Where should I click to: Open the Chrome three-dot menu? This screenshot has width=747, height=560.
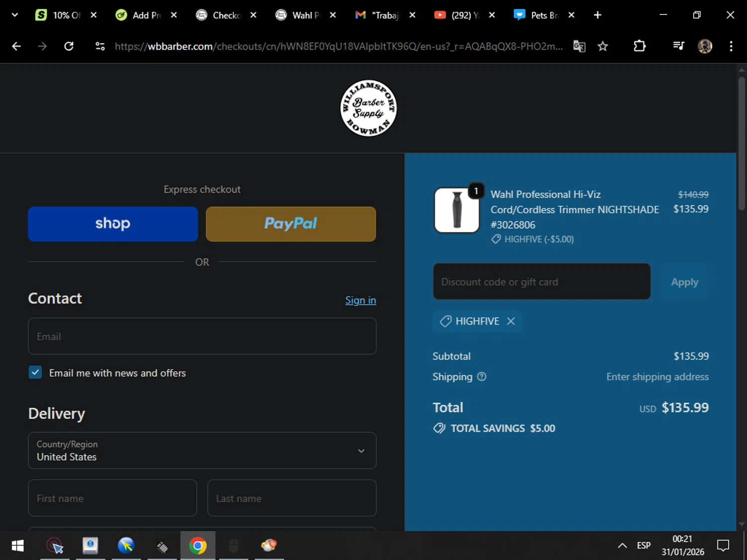point(731,46)
